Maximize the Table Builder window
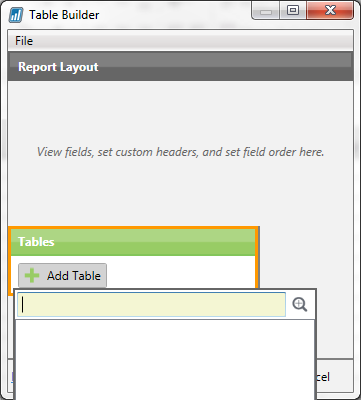This screenshot has width=361, height=400. coord(293,11)
